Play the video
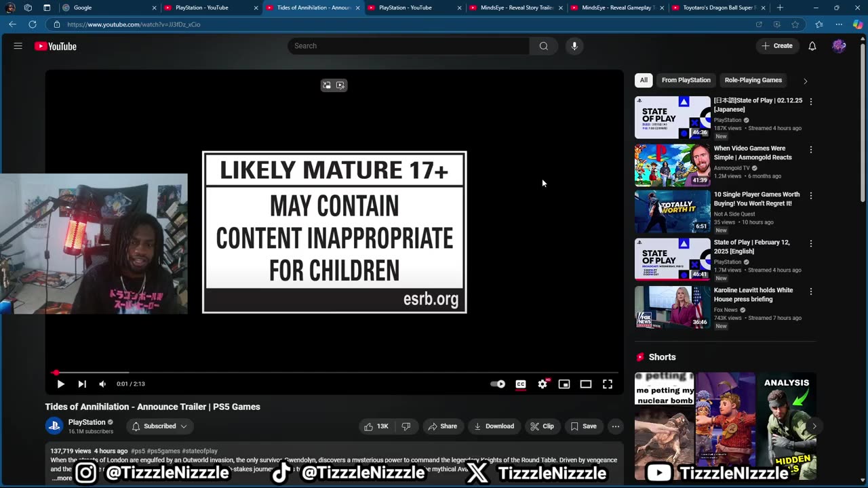Viewport: 868px width, 488px height. point(60,384)
